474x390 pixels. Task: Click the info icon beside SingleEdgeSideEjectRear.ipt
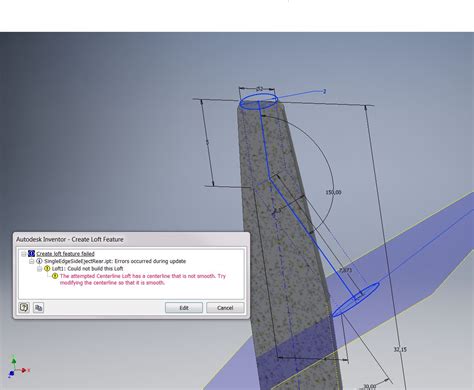39,261
